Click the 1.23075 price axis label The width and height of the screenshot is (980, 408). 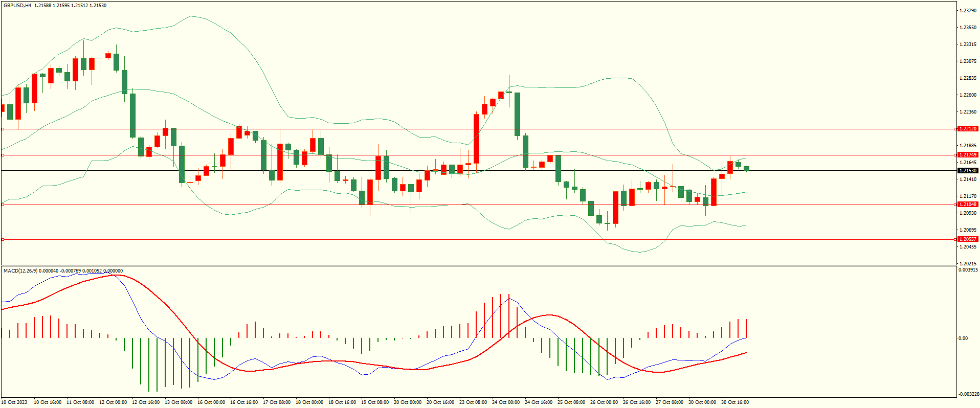pos(968,61)
